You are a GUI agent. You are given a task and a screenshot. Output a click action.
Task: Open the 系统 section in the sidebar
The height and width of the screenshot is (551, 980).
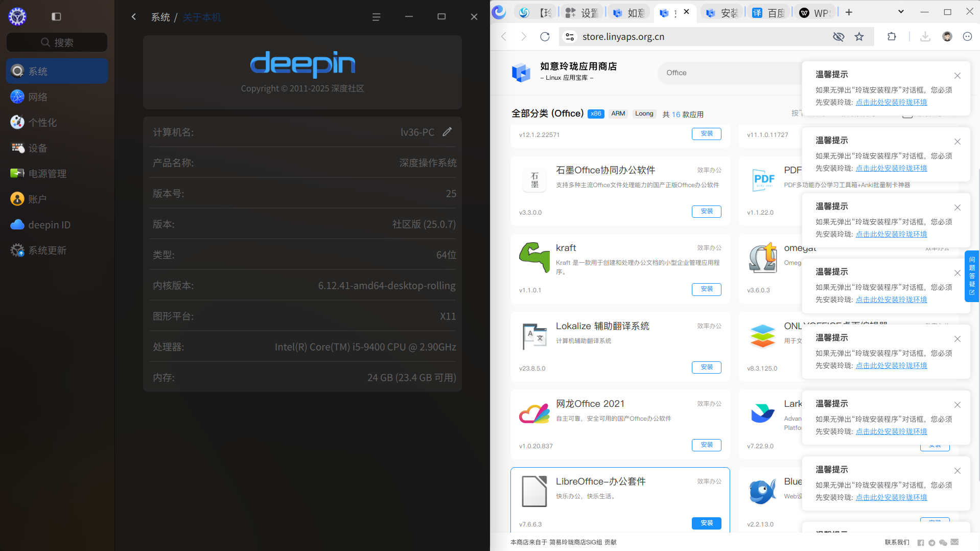point(57,71)
